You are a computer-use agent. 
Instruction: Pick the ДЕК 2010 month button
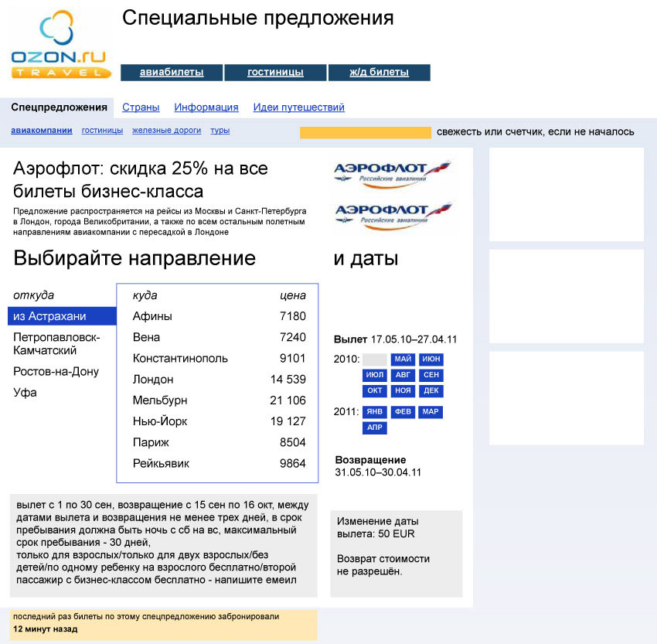[x=431, y=390]
